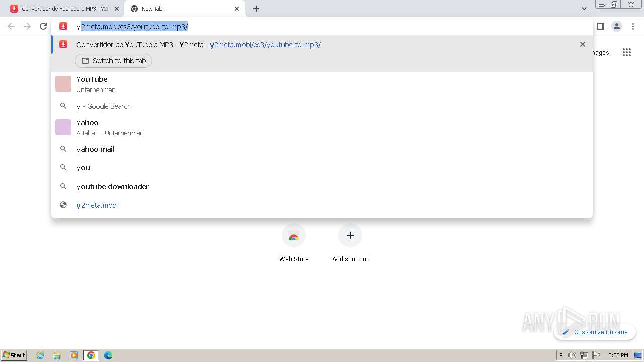Click the Yahoo suggestion thumbnail
This screenshot has height=362, width=644.
coord(63,127)
